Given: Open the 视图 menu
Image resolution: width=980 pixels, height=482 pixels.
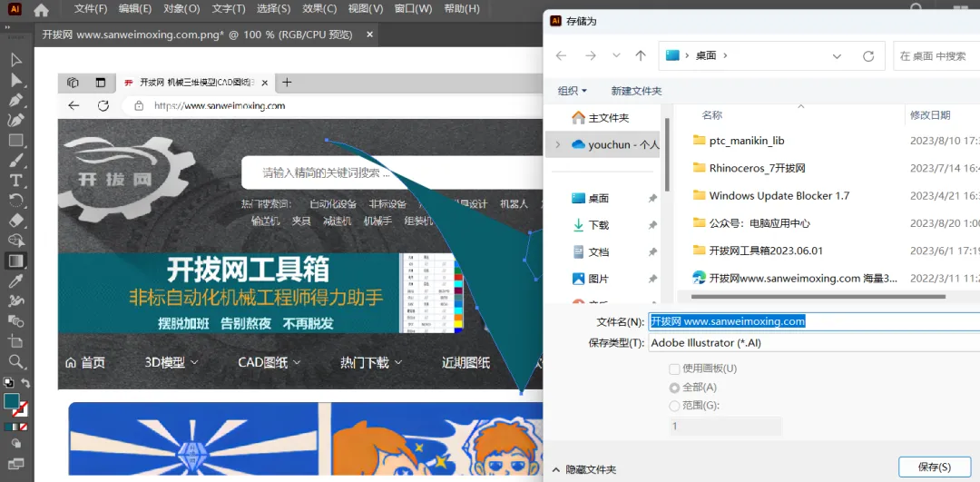Looking at the screenshot, I should click(366, 9).
